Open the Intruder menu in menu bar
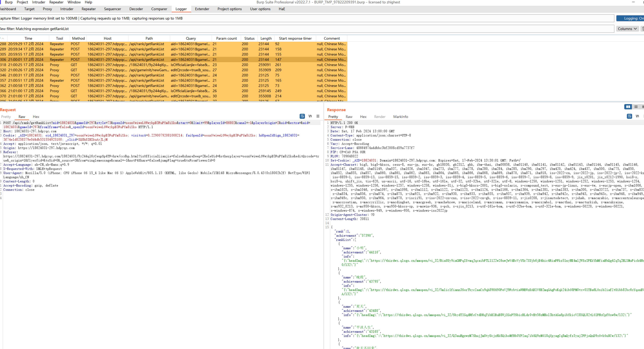 38,2
